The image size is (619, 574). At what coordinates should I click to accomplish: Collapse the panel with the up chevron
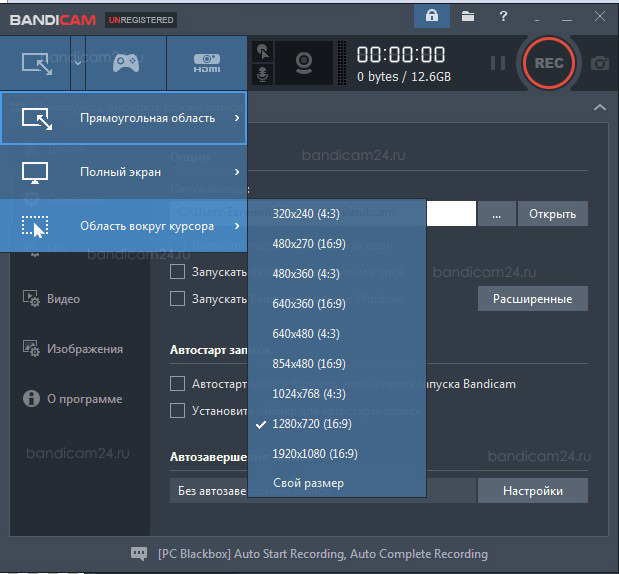600,107
